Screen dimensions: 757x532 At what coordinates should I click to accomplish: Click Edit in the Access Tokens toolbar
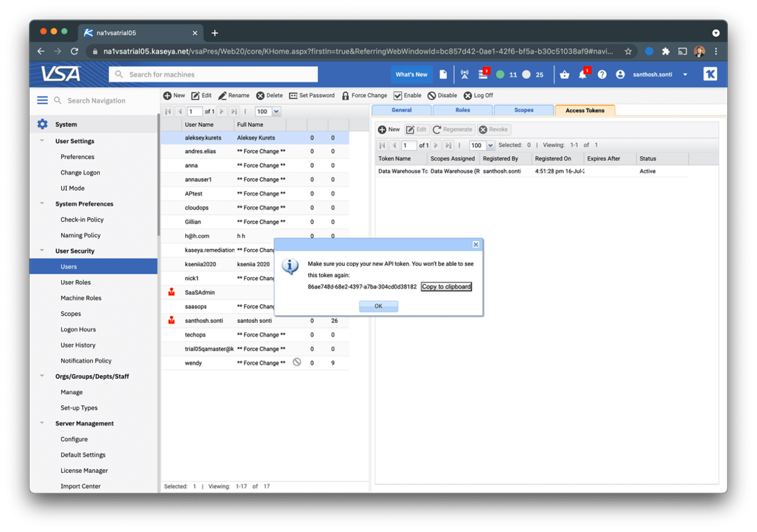click(x=416, y=129)
